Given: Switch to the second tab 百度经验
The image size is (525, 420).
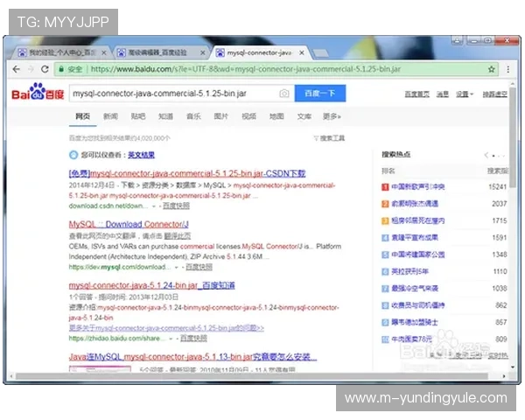Looking at the screenshot, I should [x=161, y=52].
